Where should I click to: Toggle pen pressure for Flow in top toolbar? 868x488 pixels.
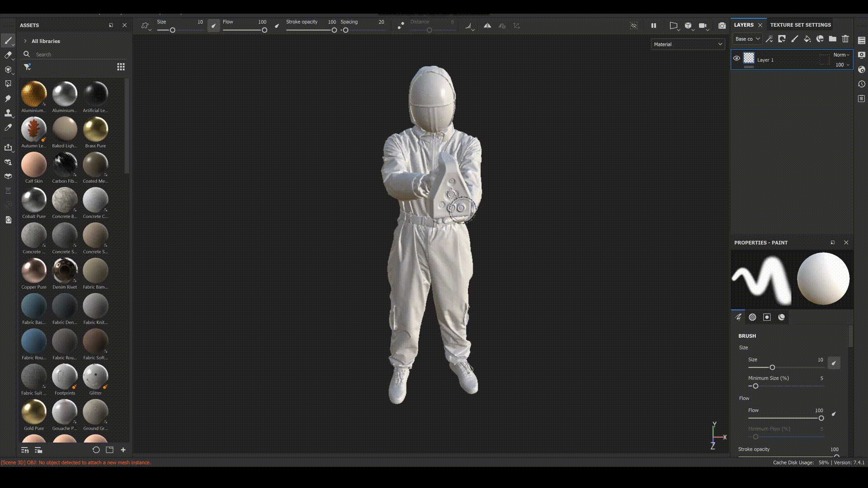pos(277,26)
